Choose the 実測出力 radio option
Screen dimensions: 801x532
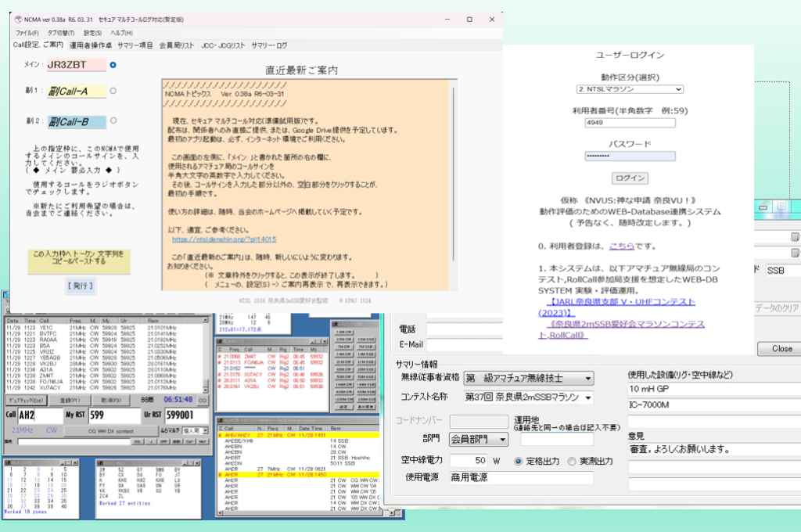click(x=573, y=461)
